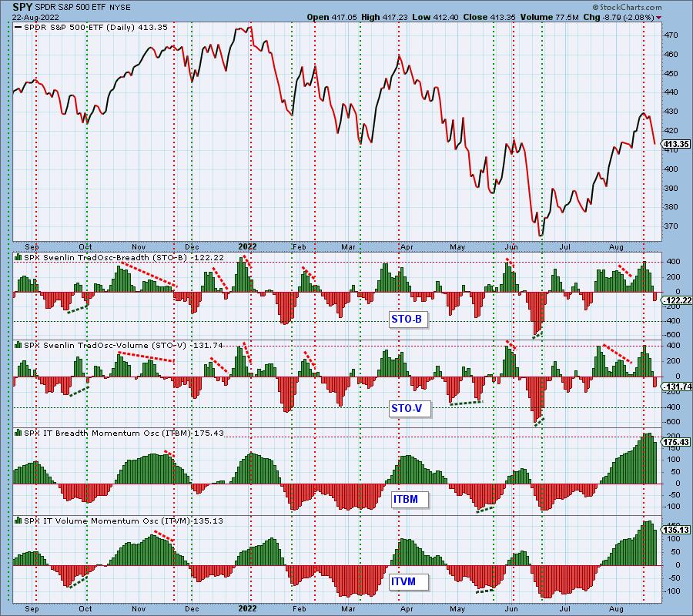Click the 470 price axis label
The height and width of the screenshot is (616, 693).
(x=671, y=35)
